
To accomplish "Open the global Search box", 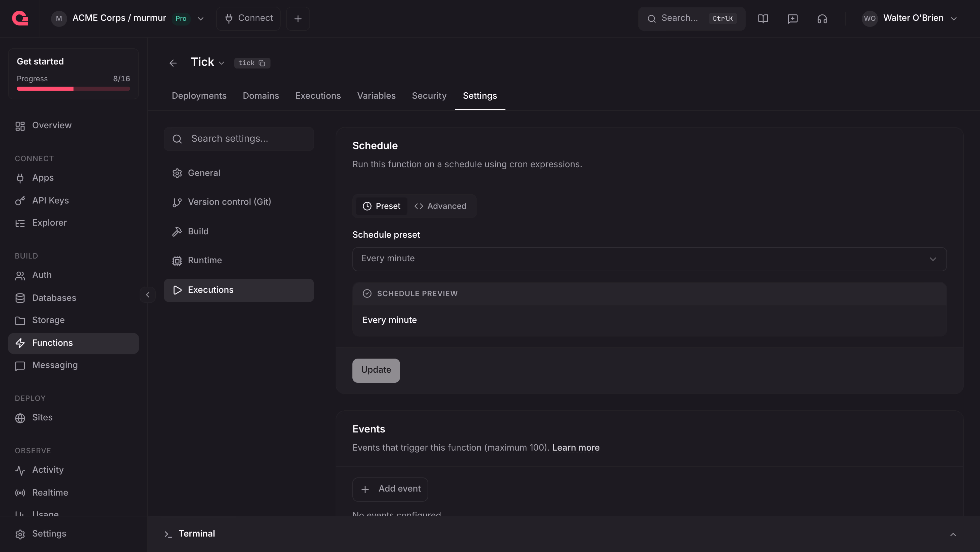I will pos(692,18).
